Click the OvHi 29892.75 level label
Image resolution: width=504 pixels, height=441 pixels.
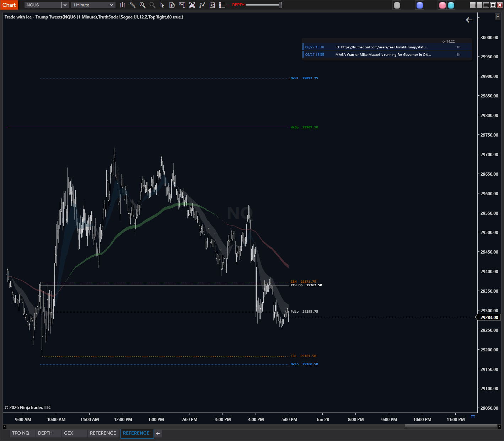(304, 78)
